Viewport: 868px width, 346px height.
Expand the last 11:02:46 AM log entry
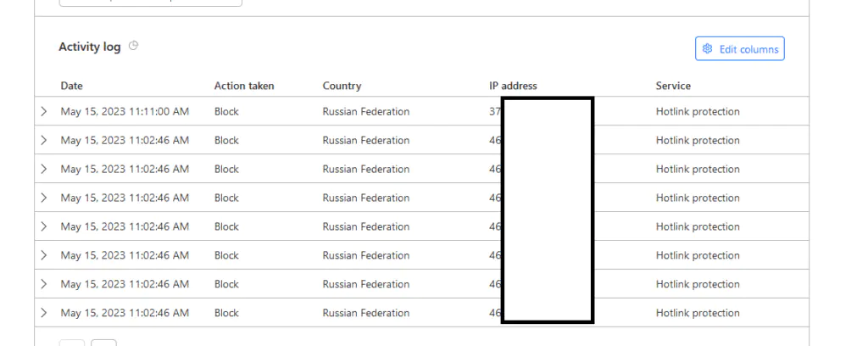(x=44, y=313)
